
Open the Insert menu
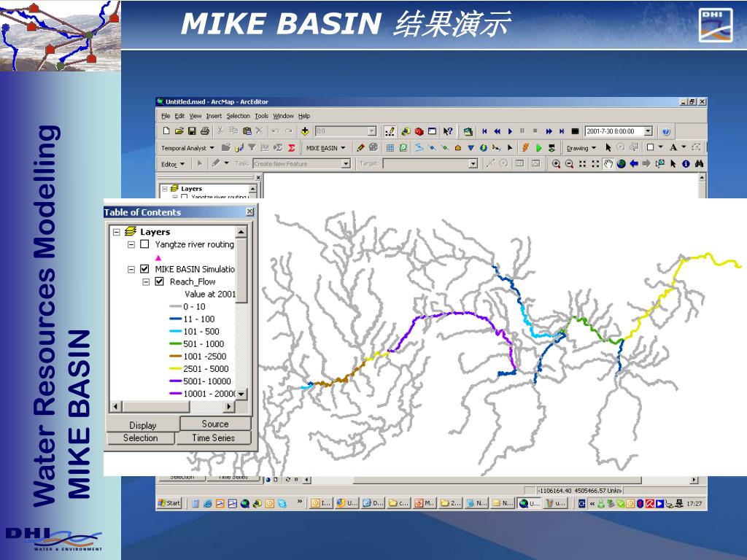pyautogui.click(x=214, y=116)
